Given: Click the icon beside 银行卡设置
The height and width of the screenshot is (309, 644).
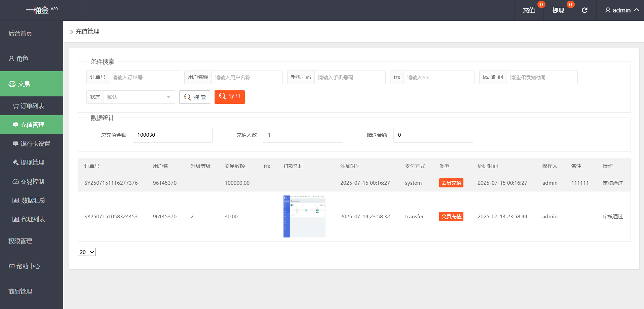Looking at the screenshot, I should click(x=15, y=143).
